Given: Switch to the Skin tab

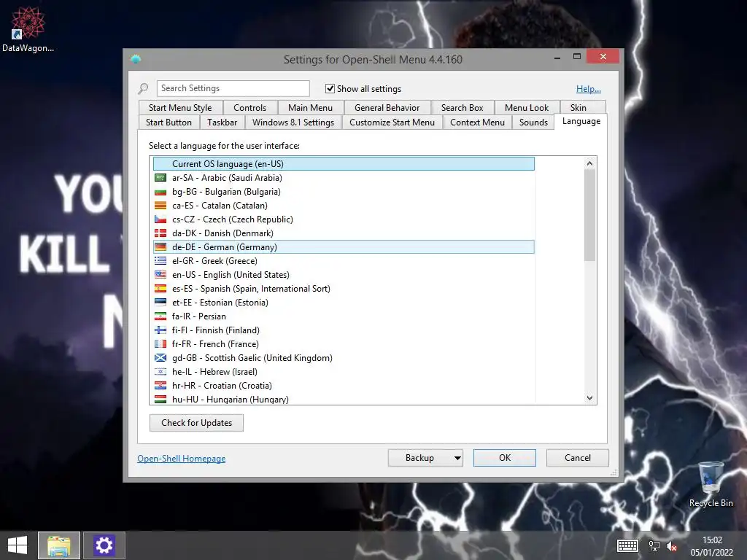Looking at the screenshot, I should click(x=578, y=108).
